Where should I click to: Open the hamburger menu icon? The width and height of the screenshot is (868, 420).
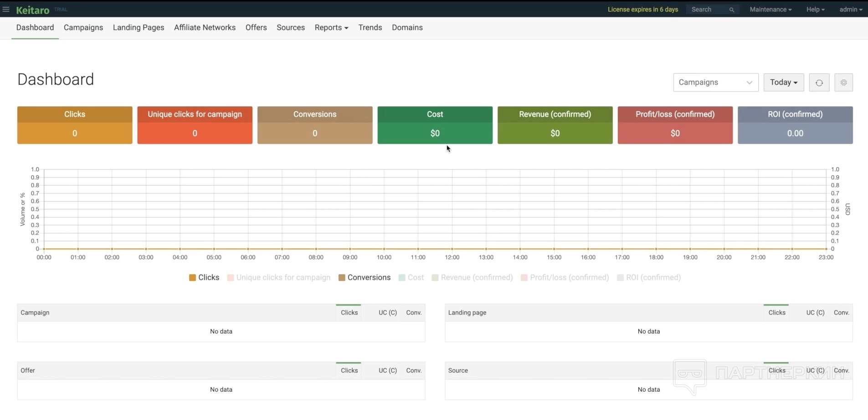6,9
